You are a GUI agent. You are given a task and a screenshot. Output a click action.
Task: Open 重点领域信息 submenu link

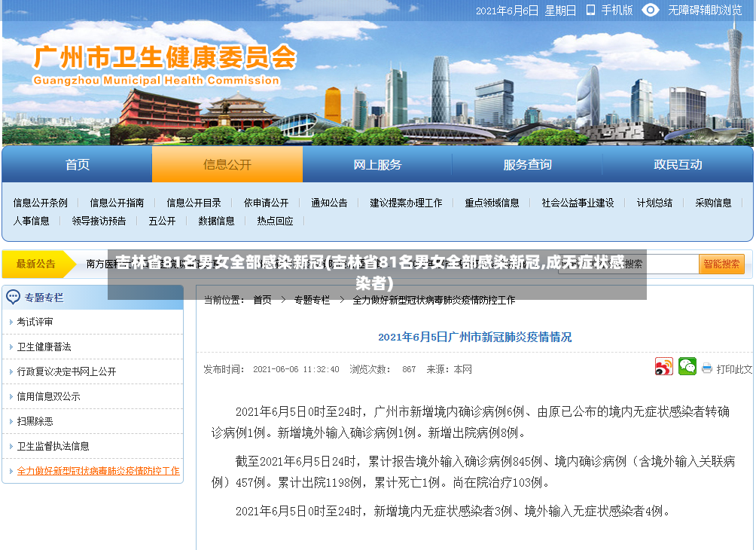[492, 203]
